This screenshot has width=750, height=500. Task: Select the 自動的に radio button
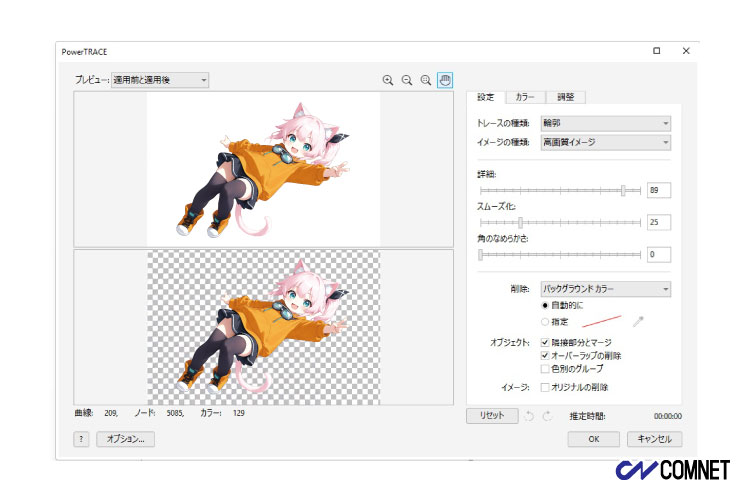pyautogui.click(x=545, y=305)
